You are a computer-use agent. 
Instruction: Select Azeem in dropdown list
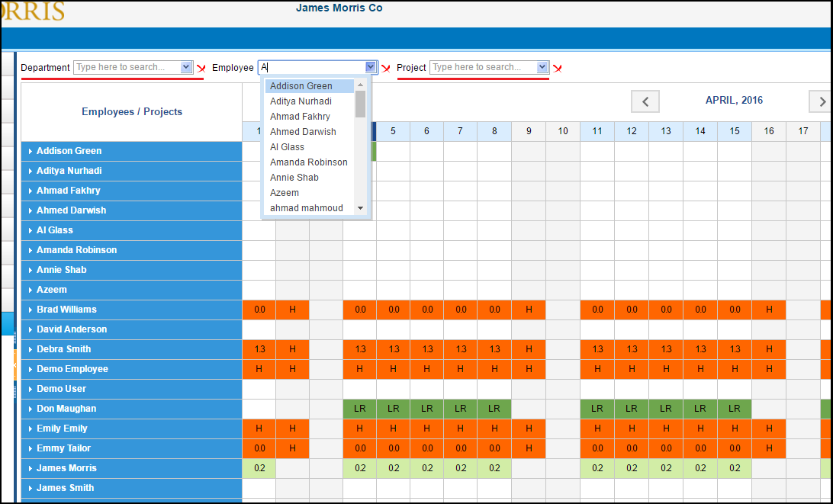[309, 193]
